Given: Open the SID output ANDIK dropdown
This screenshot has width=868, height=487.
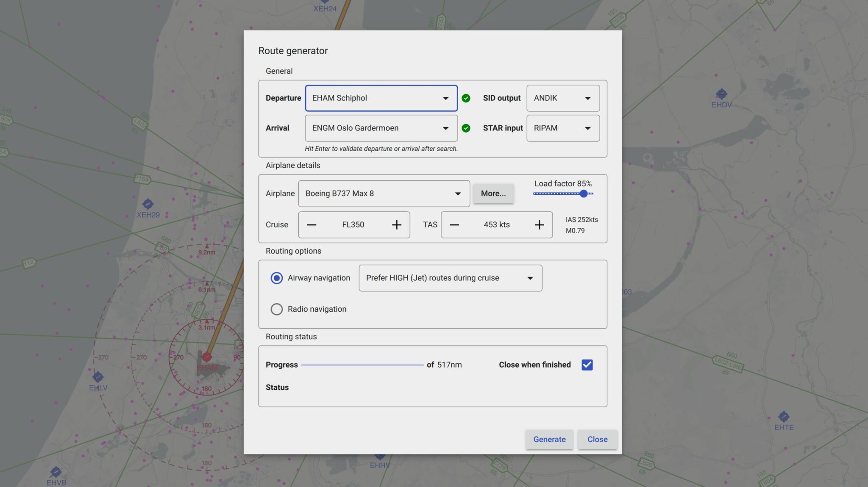Looking at the screenshot, I should pos(563,98).
